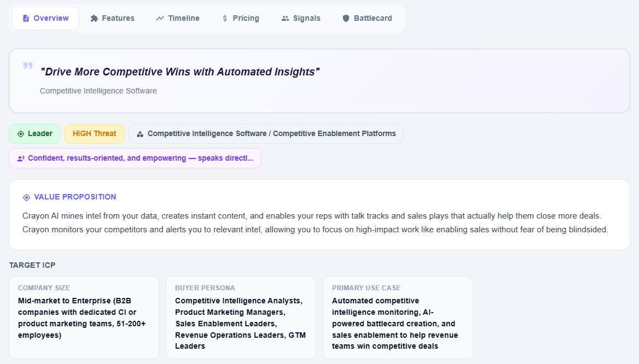Click the shield icon for Battlecard
This screenshot has width=639, height=364.
(346, 18)
